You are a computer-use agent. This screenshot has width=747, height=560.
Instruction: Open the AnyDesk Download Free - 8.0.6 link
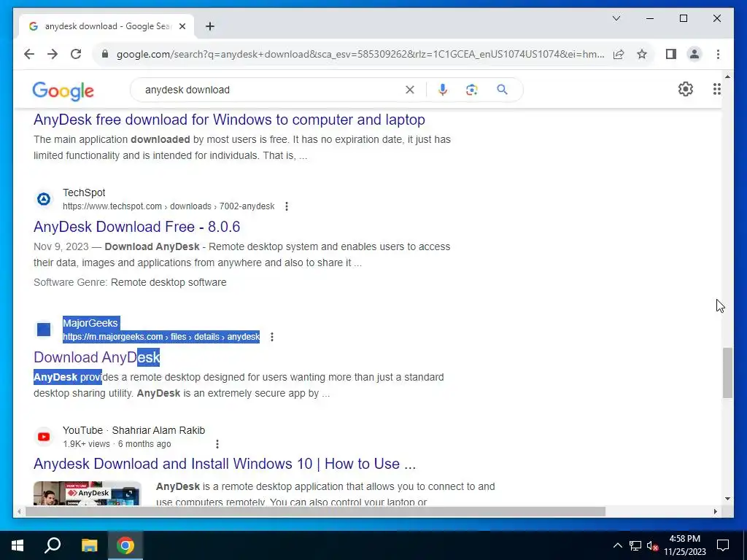pyautogui.click(x=136, y=227)
